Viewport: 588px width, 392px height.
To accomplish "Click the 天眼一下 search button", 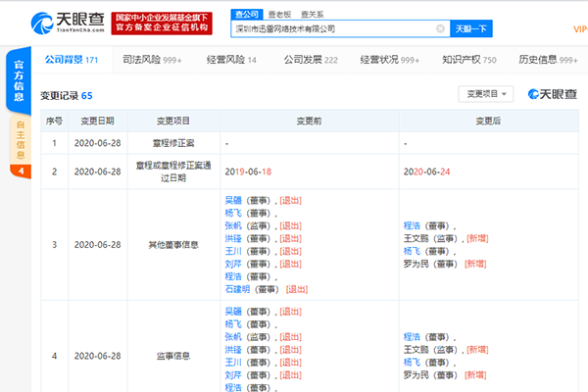I will (x=471, y=28).
